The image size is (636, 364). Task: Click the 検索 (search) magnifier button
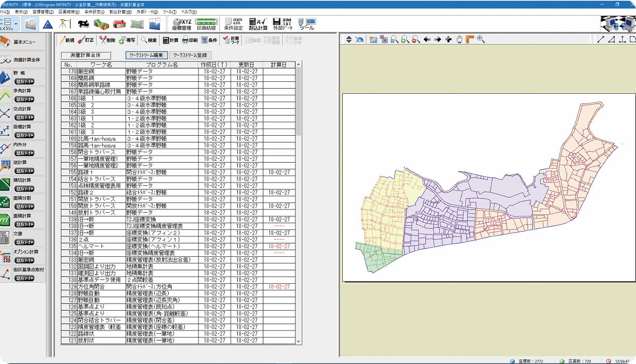coord(149,40)
